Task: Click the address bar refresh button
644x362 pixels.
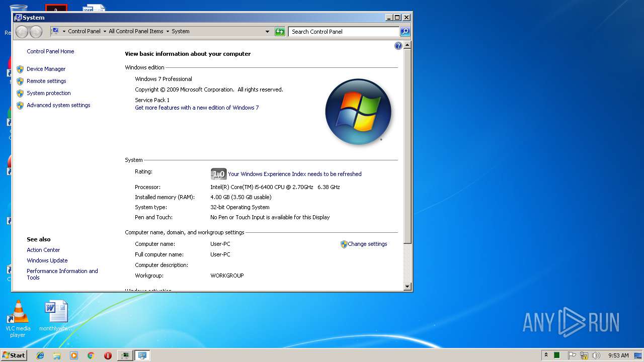Action: pos(280,32)
